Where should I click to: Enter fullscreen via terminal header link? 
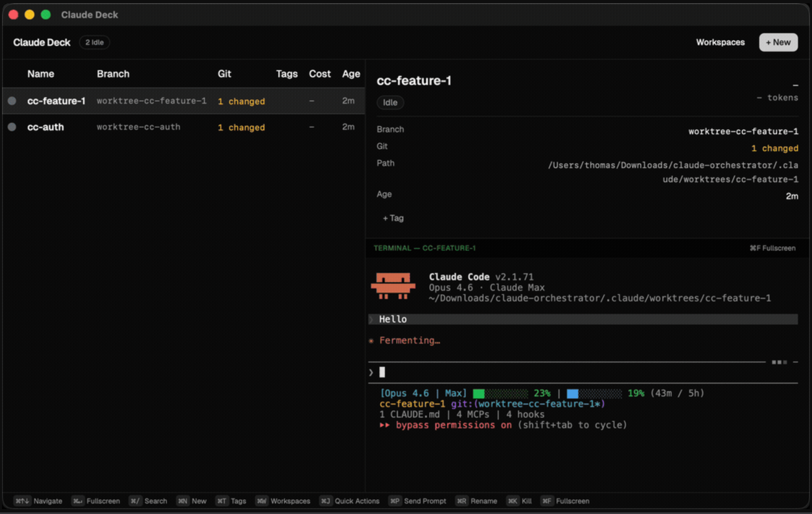pos(772,248)
